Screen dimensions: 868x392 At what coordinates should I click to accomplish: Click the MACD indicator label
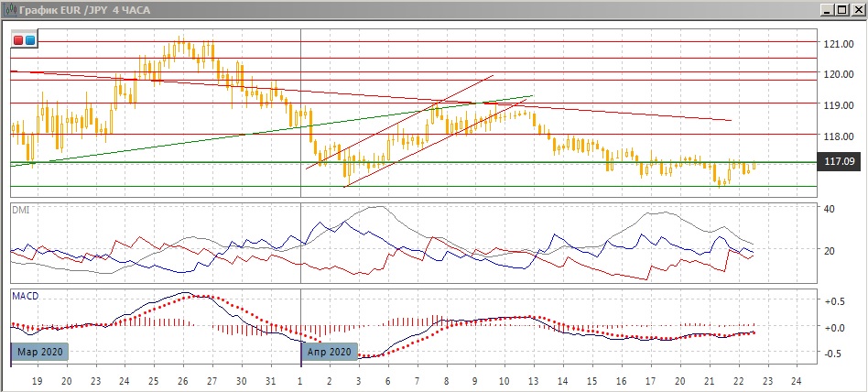tap(25, 296)
